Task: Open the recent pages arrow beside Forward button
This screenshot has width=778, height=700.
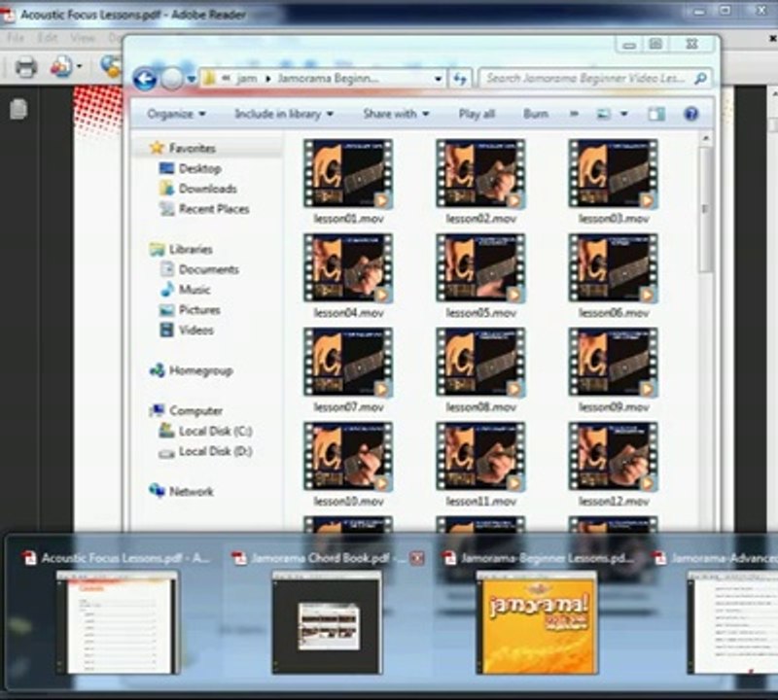Action: pos(191,80)
